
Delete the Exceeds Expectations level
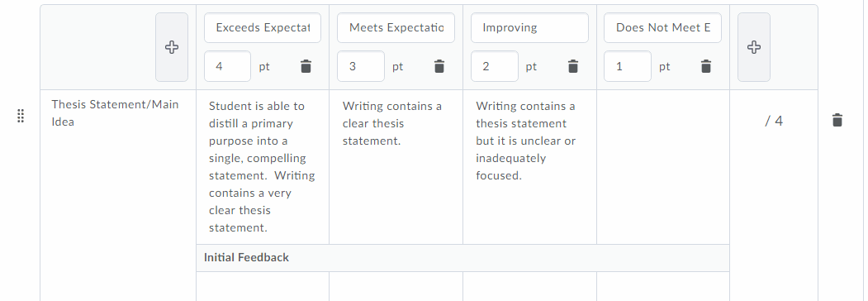pyautogui.click(x=306, y=66)
